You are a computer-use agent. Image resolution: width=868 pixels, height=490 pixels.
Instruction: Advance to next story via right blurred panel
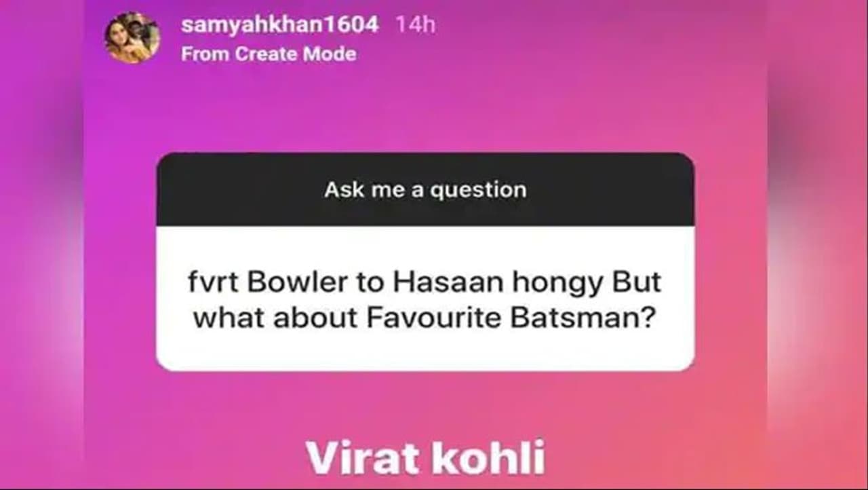(817, 245)
